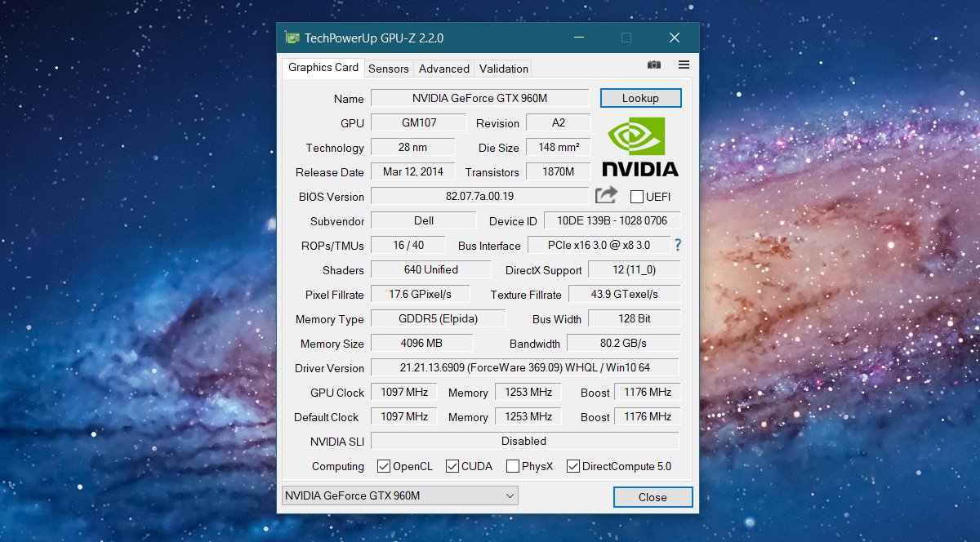Click the DirectX Support value 12 (11_0)

tap(634, 269)
